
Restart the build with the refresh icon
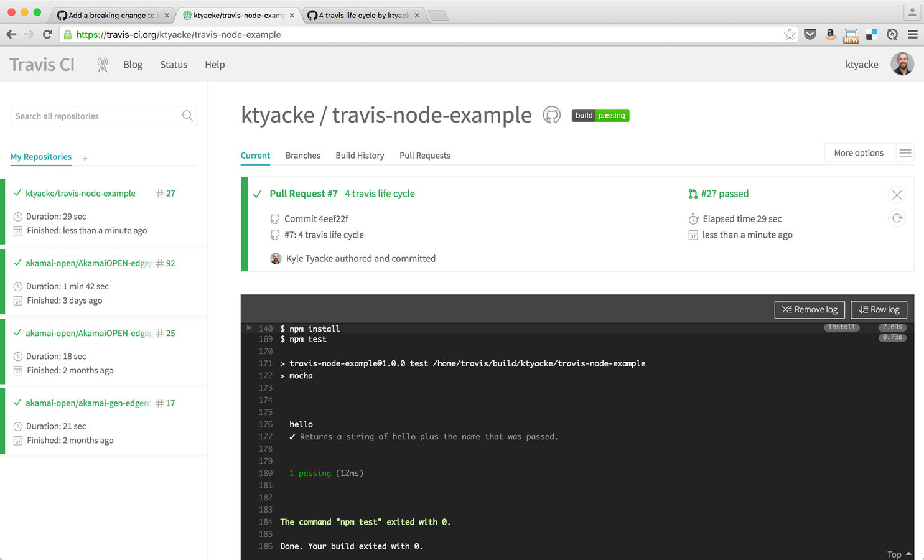(x=897, y=218)
